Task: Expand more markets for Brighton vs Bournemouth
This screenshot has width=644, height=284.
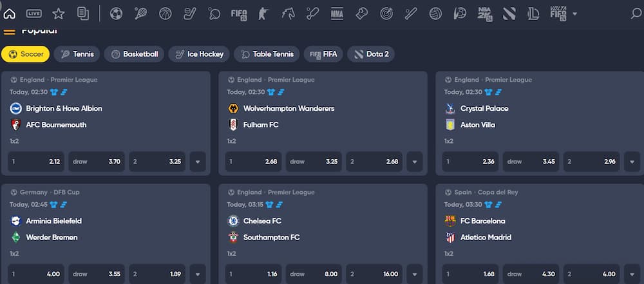Action: point(198,162)
